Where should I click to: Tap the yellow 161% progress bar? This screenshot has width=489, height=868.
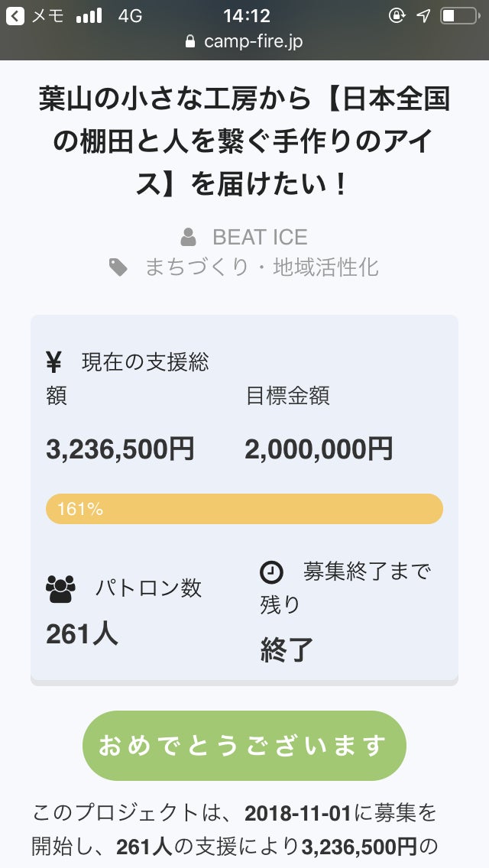tap(244, 509)
